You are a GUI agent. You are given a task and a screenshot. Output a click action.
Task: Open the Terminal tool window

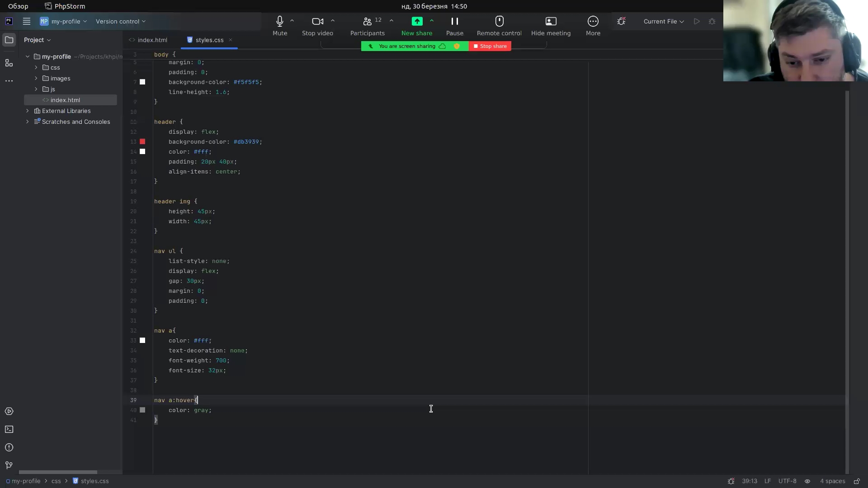[x=9, y=429]
